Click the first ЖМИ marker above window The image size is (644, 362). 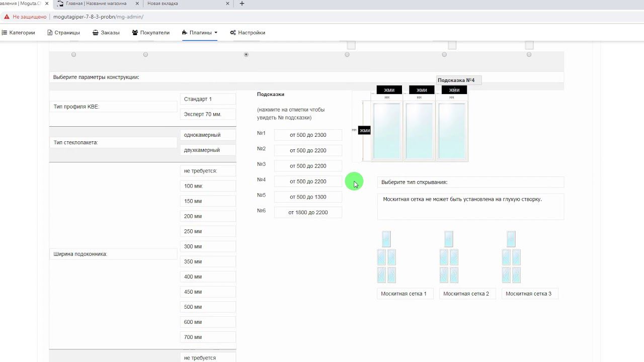(x=389, y=90)
